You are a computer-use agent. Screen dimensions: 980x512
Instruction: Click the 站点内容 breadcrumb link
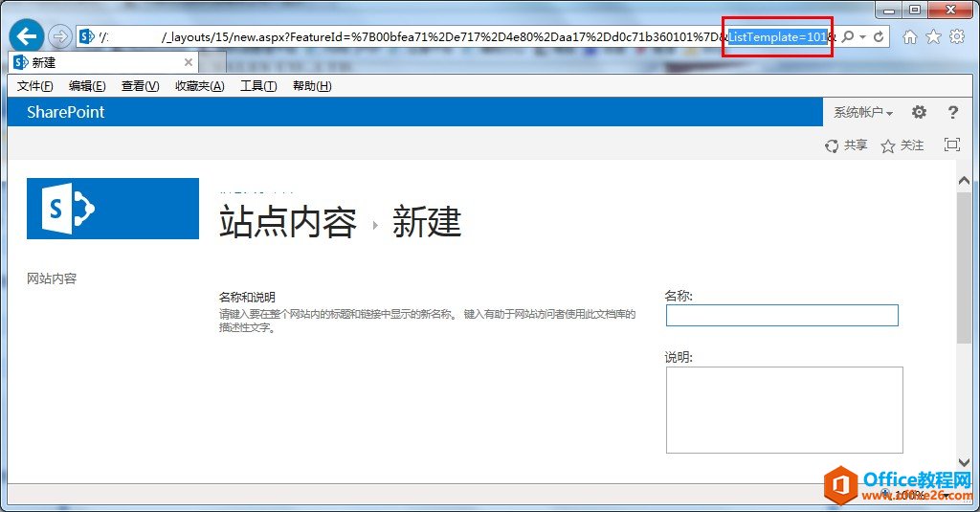[288, 222]
